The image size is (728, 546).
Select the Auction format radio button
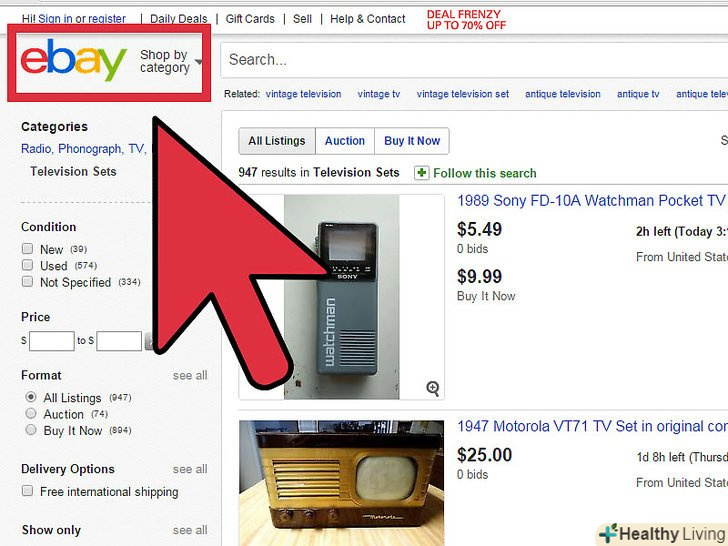click(31, 413)
